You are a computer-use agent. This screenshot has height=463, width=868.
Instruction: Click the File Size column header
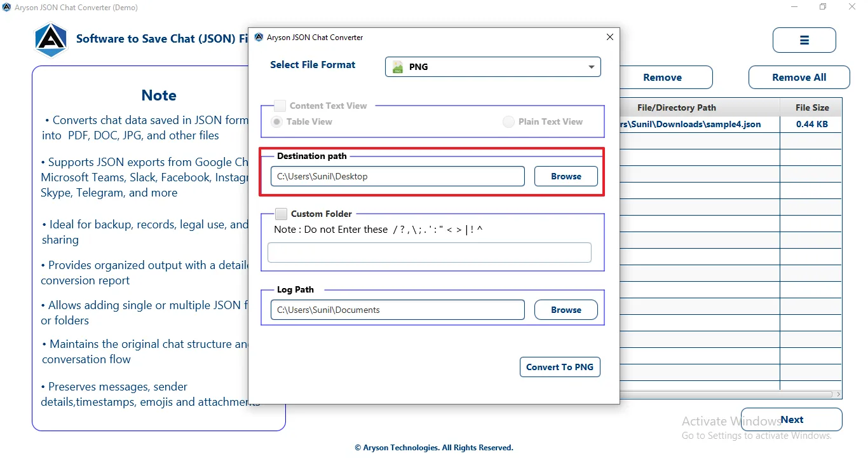pyautogui.click(x=812, y=107)
